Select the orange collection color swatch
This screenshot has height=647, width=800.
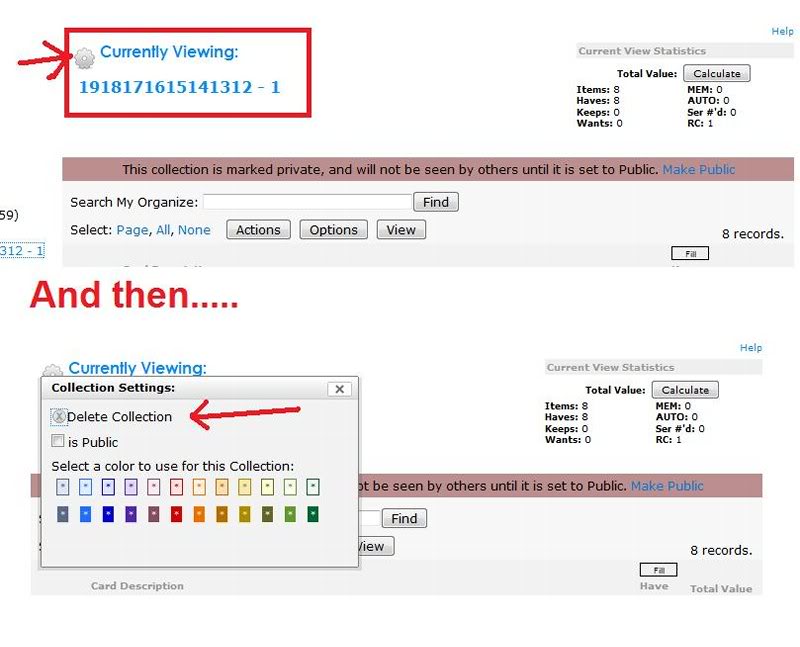click(199, 514)
